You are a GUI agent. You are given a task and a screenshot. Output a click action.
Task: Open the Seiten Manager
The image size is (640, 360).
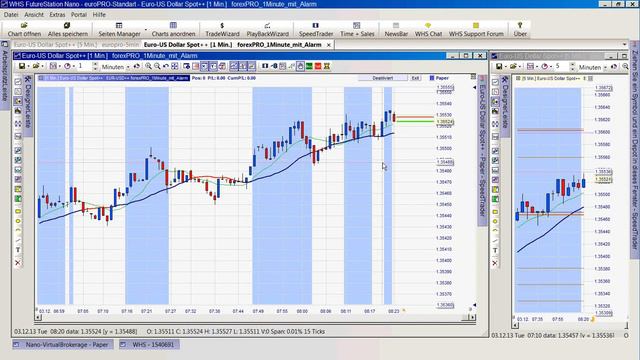[x=119, y=30]
